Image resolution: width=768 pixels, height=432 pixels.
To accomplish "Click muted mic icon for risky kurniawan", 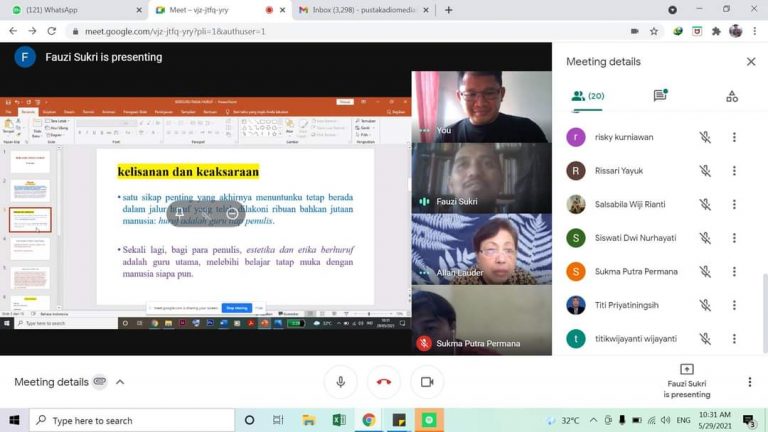I will [x=705, y=137].
